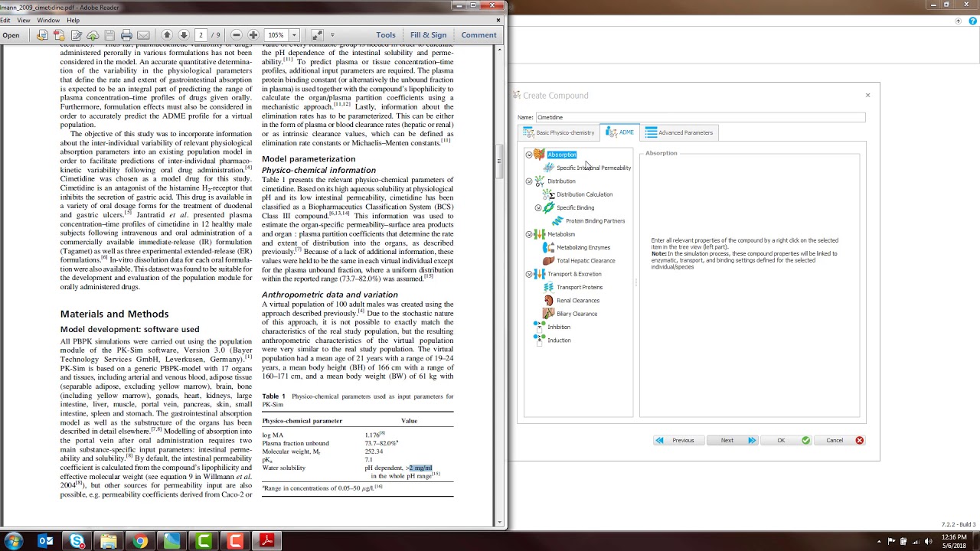Close the Create Compound dialog
Screen dimensions: 980x551
pyautogui.click(x=867, y=95)
